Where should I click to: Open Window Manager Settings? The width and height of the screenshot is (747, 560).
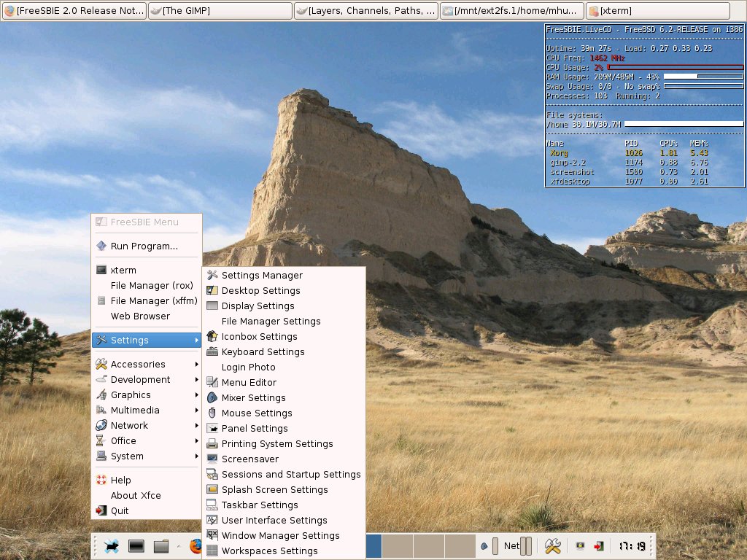click(280, 536)
